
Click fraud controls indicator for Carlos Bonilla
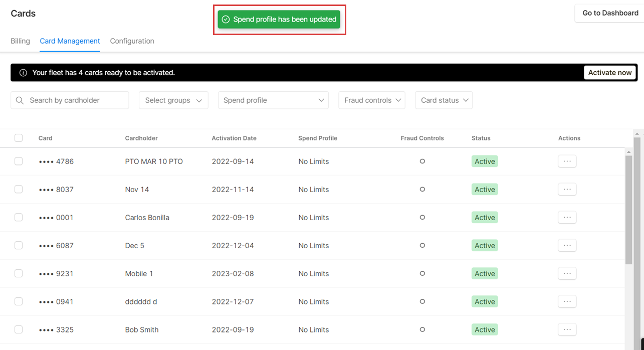click(x=422, y=218)
